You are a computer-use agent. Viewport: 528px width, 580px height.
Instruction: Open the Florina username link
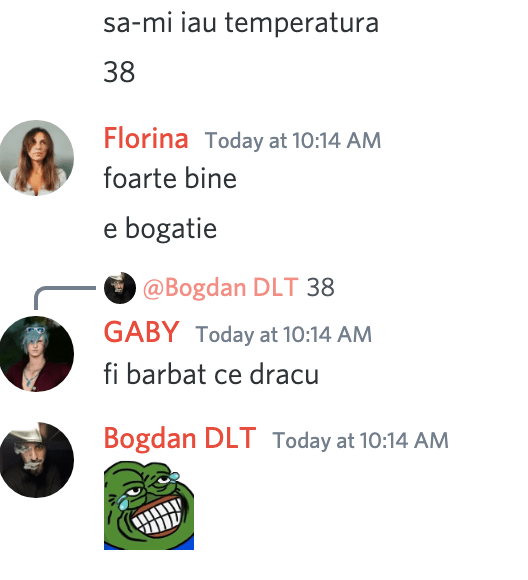click(146, 138)
